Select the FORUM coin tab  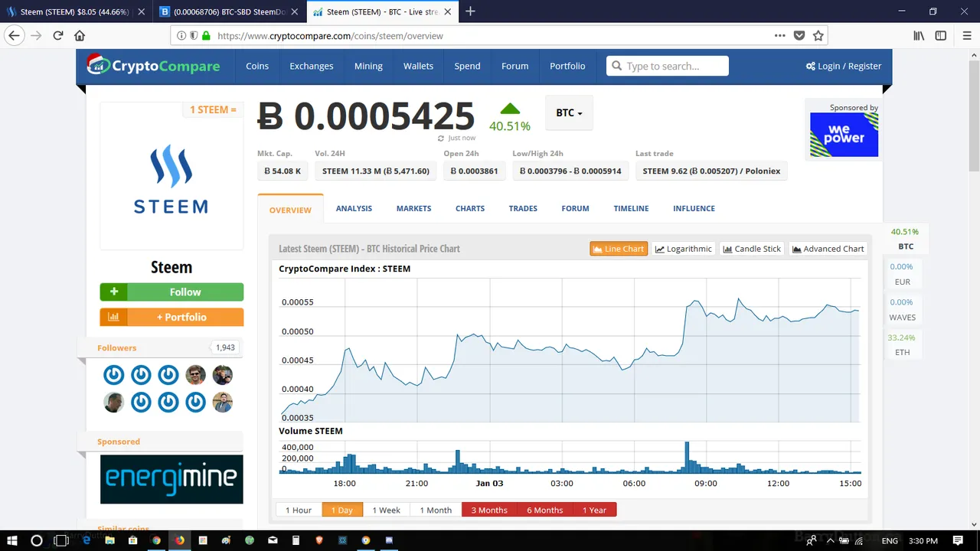[575, 208]
